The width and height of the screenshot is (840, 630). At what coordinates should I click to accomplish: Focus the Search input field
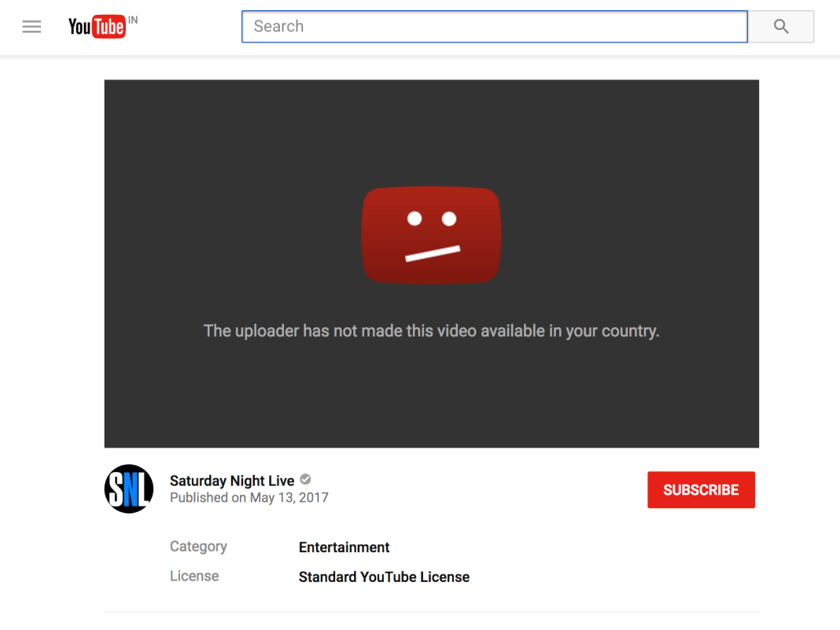[x=495, y=26]
